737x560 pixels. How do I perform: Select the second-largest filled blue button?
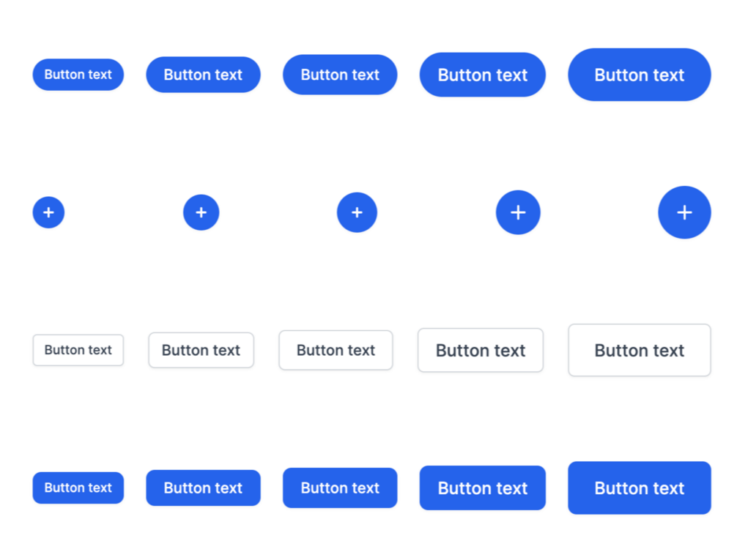pos(482,488)
